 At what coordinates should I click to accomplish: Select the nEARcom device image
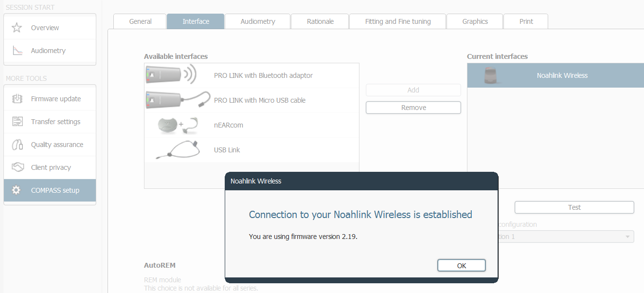pos(178,125)
